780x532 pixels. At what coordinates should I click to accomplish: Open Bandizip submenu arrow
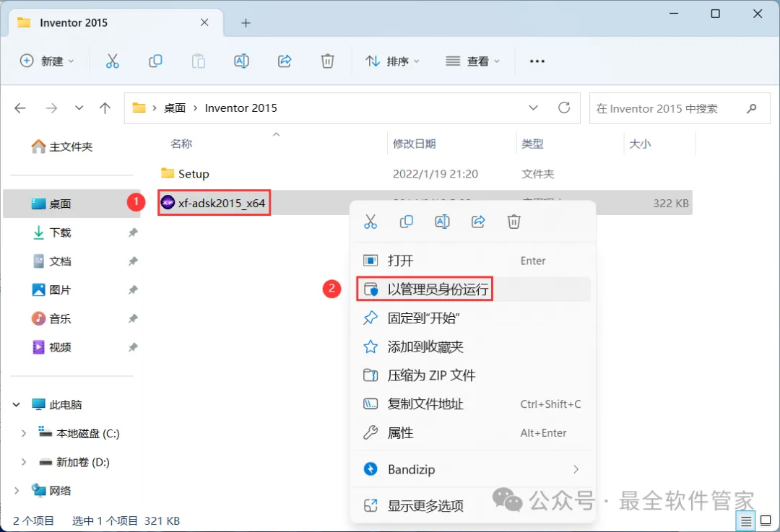pyautogui.click(x=576, y=469)
